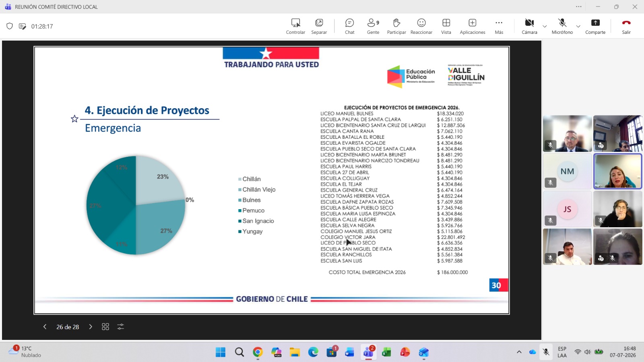Open slide grid view icon

[x=105, y=327]
